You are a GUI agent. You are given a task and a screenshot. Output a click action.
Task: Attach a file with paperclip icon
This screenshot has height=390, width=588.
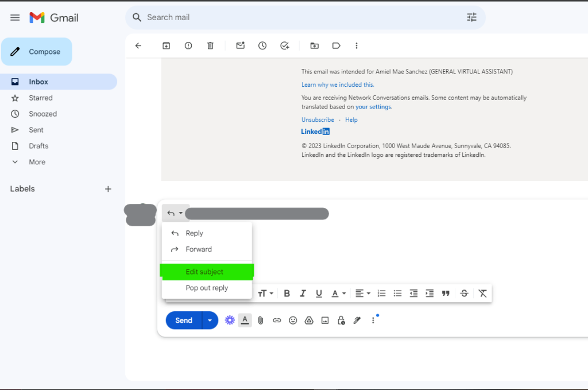coord(261,321)
